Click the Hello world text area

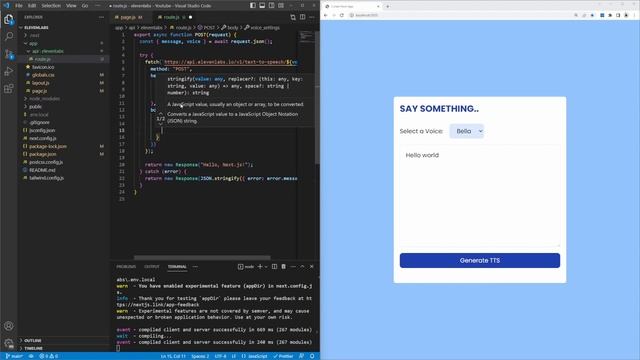point(480,196)
